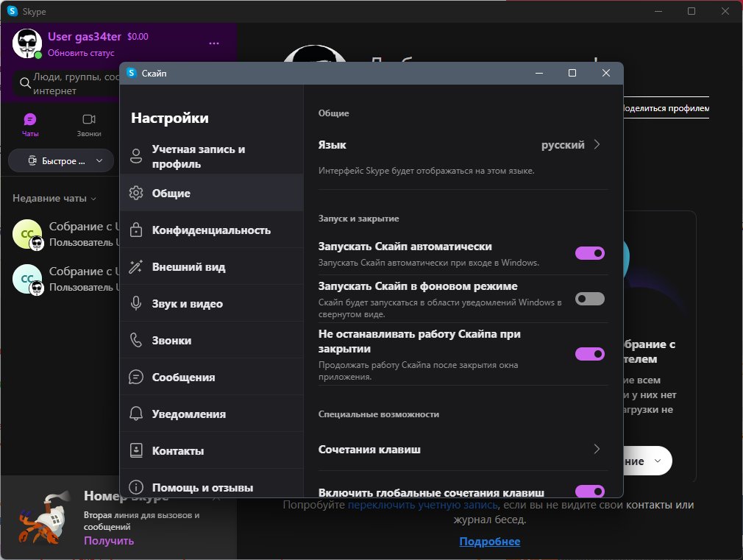743x560 pixels.
Task: Click the Звонки camera icon in main window
Action: [89, 119]
